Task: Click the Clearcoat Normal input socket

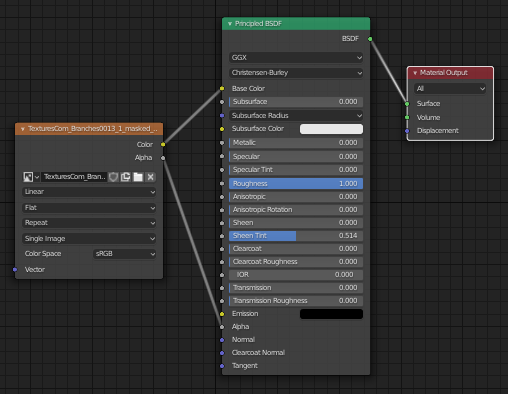Action: point(222,353)
